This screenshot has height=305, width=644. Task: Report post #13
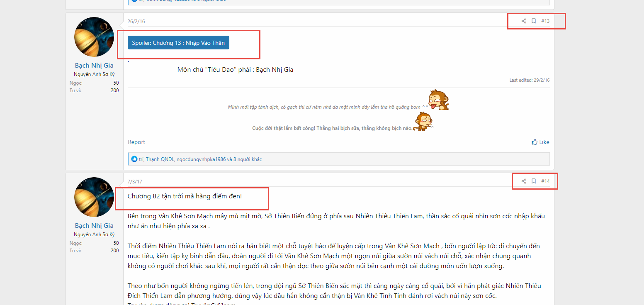coord(136,142)
